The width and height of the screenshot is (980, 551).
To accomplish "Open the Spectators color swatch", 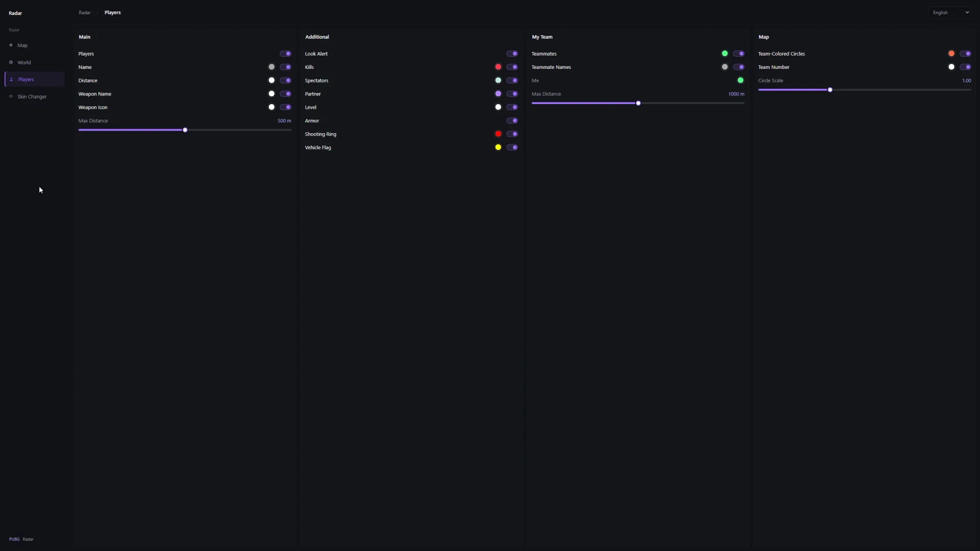I will (498, 81).
